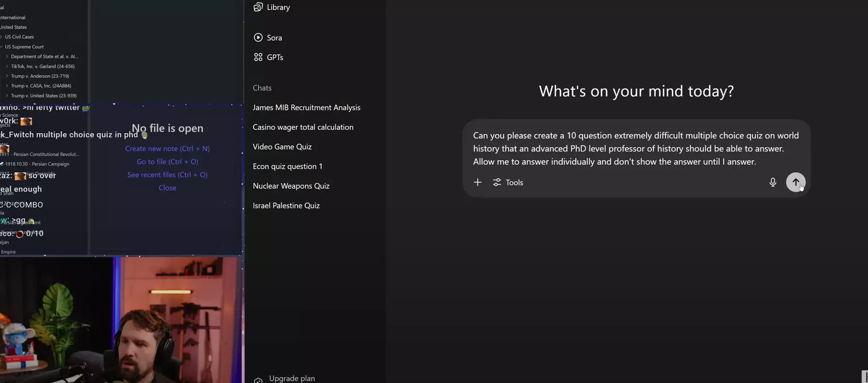Expand US Civil Cases folder
Image resolution: width=868 pixels, height=383 pixels.
[19, 37]
